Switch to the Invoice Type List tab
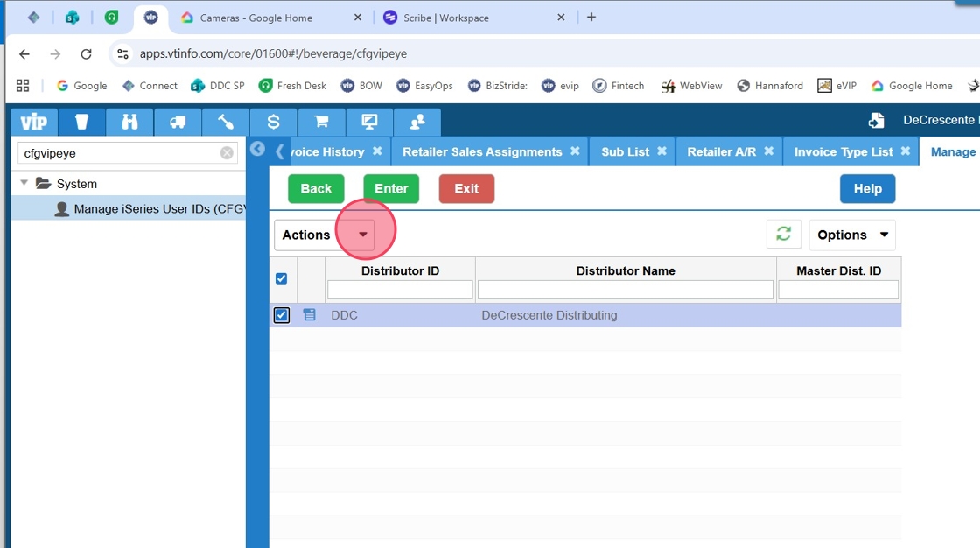Screen dimensions: 980x548 [x=843, y=152]
